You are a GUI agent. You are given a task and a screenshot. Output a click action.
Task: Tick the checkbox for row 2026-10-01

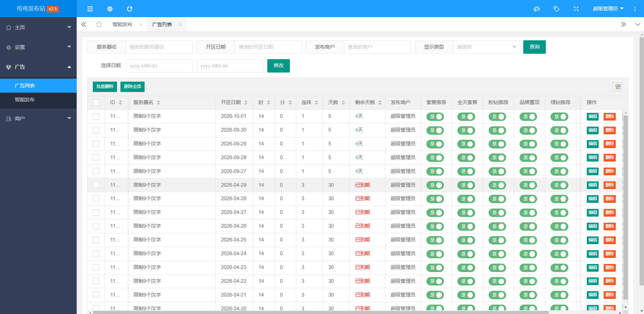96,117
